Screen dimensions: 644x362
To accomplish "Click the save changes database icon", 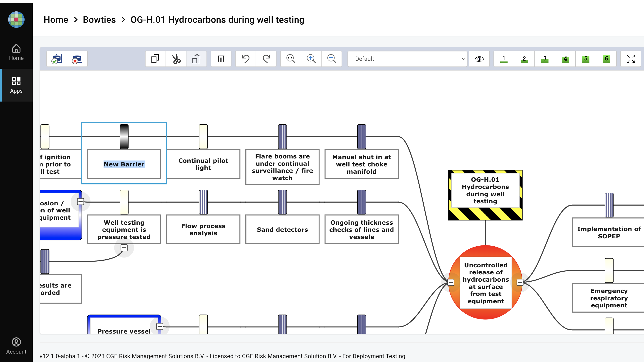I will pos(57,59).
